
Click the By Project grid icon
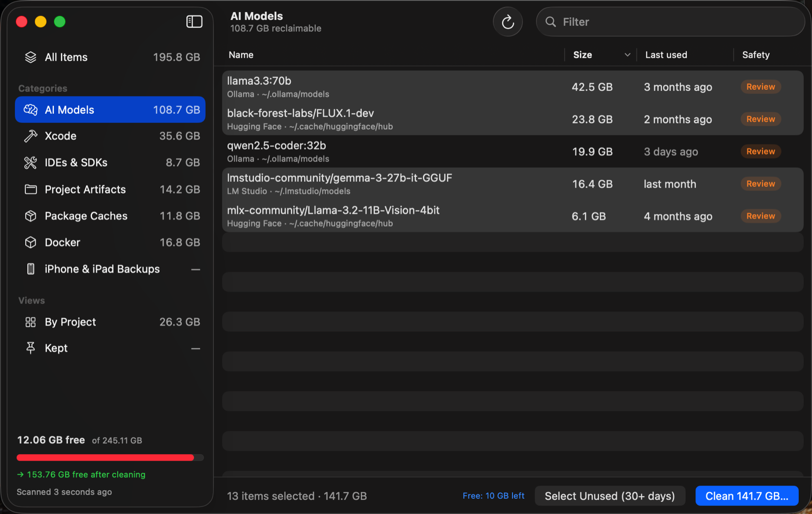pyautogui.click(x=31, y=322)
